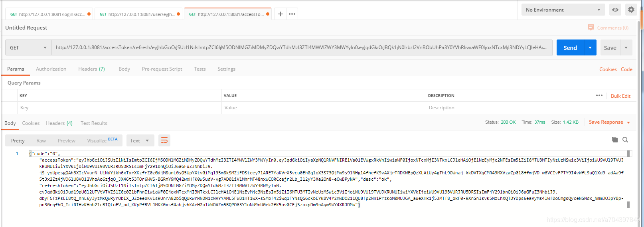Open the request Body tab
Image resolution: width=644 pixels, height=227 pixels.
[124, 69]
